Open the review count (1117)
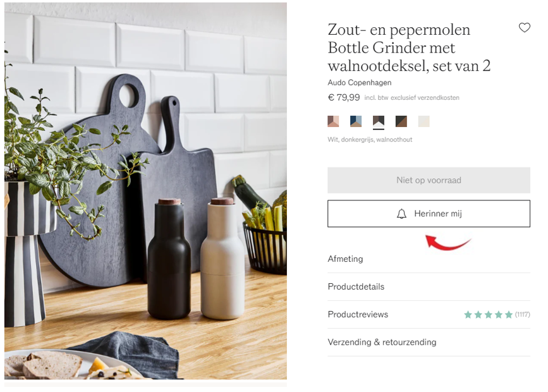 tap(523, 315)
